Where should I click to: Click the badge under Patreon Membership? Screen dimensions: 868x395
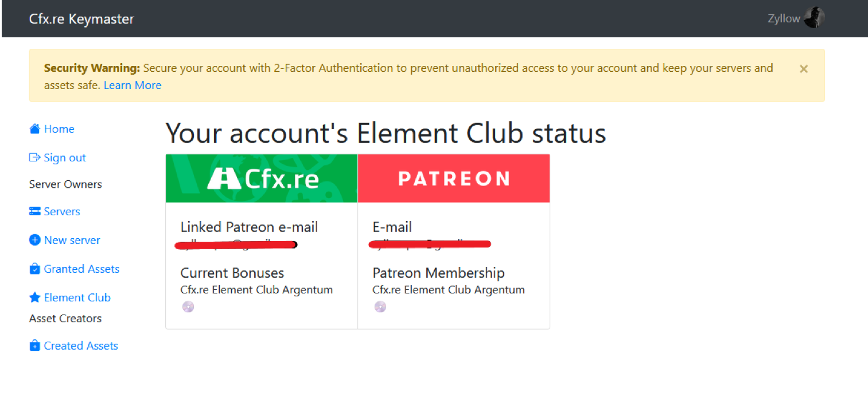click(380, 307)
